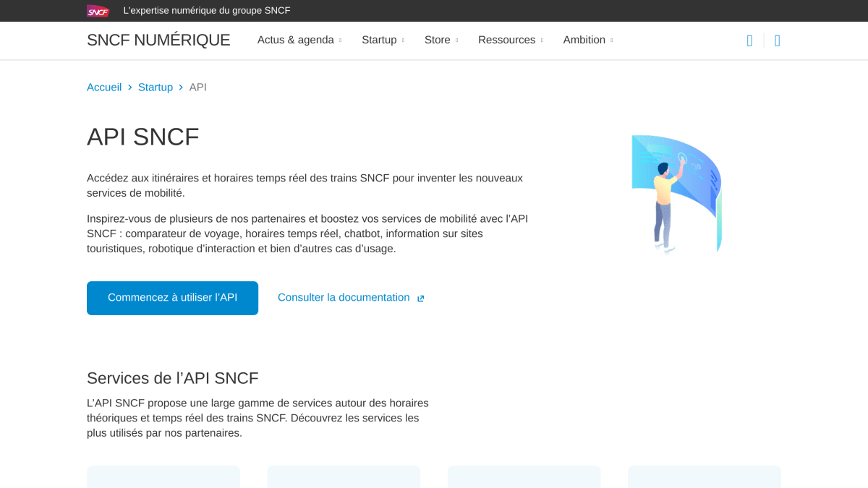Expand the Ambition menu
Screen dimensions: 868x488
588,40
